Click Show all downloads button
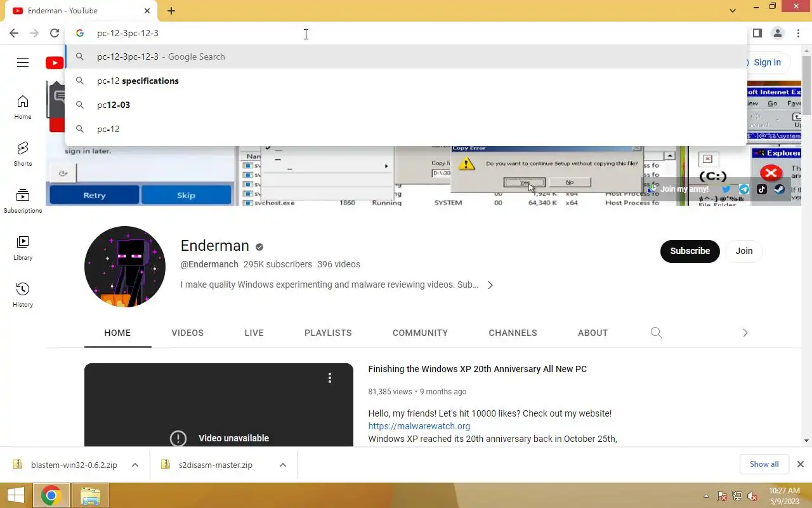 (x=764, y=464)
